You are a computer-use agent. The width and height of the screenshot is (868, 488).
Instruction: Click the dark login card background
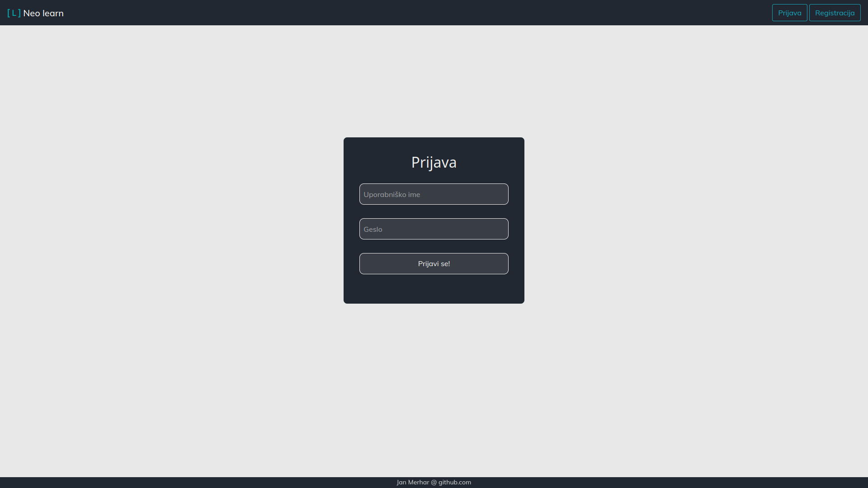pos(434,289)
